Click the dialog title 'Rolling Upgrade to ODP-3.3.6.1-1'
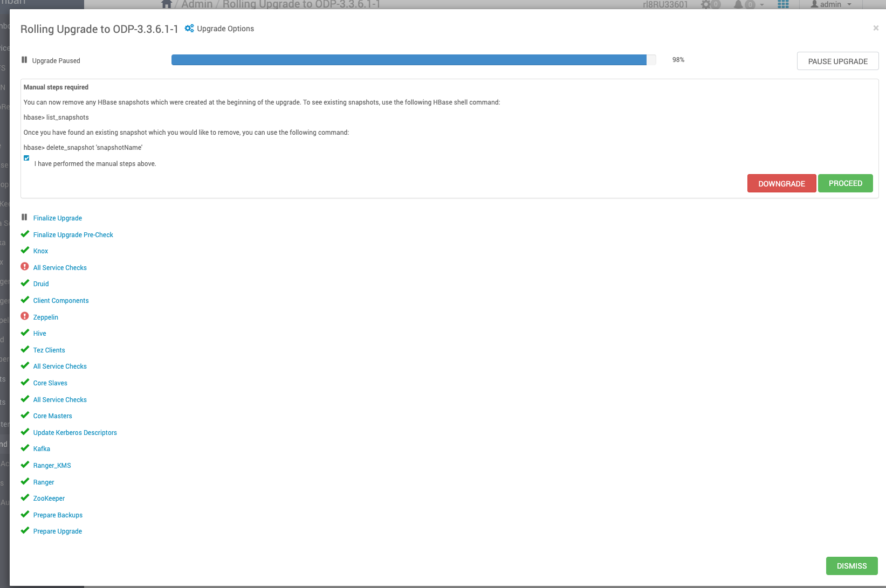This screenshot has height=588, width=886. pos(99,29)
